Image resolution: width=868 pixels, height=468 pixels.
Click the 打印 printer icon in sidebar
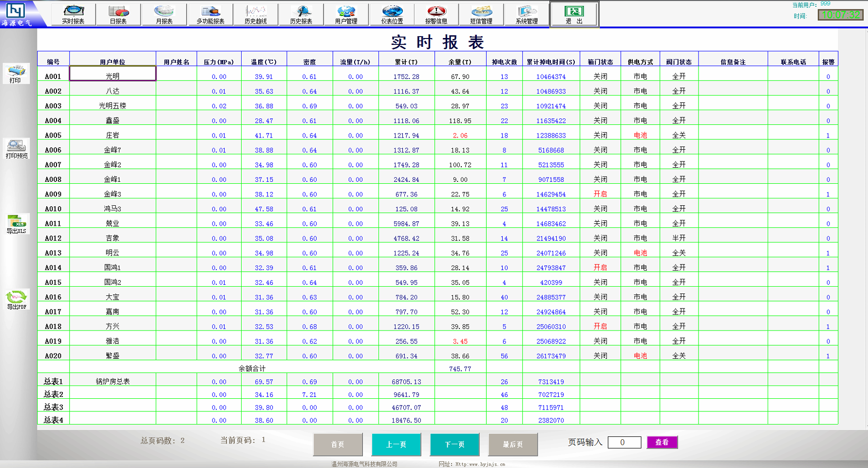coord(16,74)
